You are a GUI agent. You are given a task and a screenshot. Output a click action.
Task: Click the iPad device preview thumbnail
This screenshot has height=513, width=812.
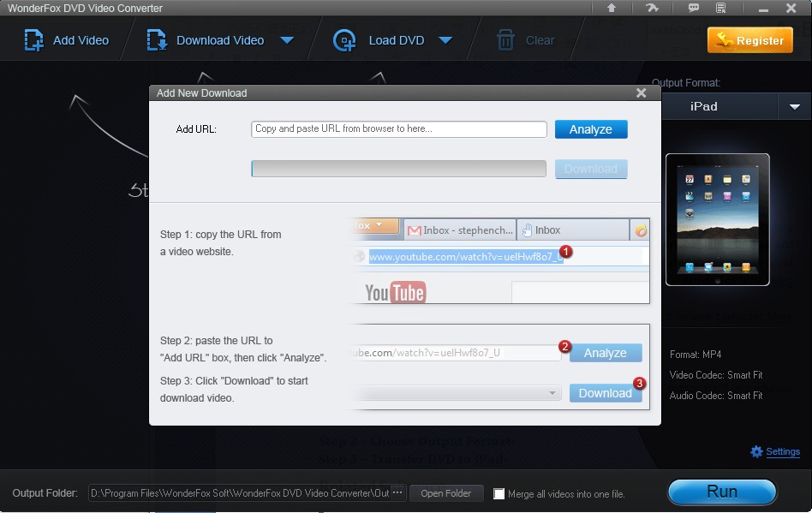[x=717, y=219]
